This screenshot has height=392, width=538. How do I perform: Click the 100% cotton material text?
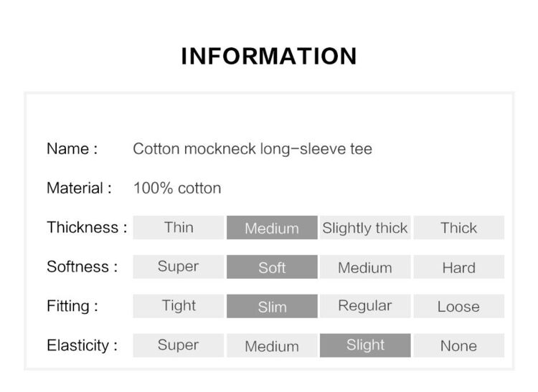click(177, 188)
